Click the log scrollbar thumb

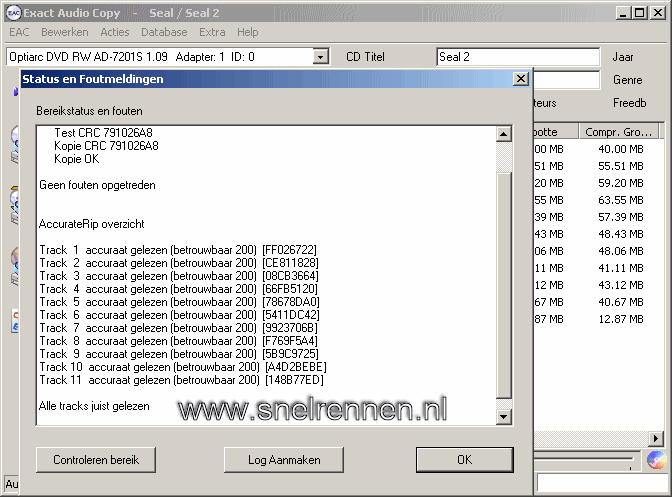click(x=504, y=285)
